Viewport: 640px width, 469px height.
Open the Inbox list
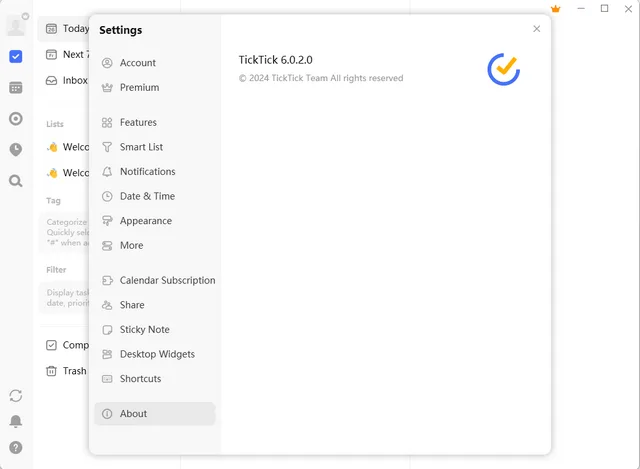click(64, 80)
